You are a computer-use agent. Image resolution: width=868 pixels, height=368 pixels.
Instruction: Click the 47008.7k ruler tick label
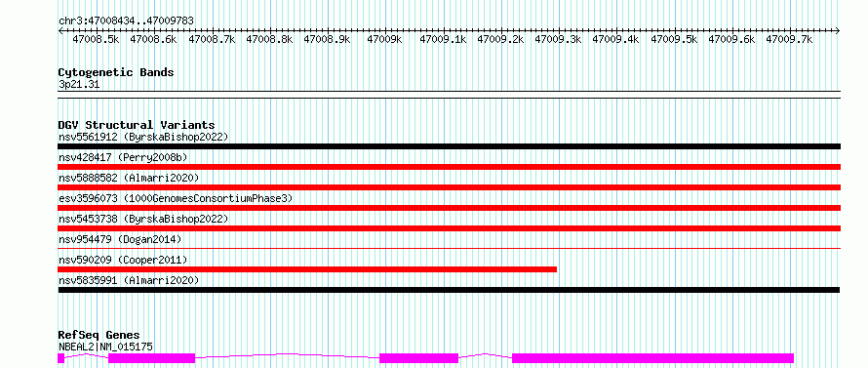coord(212,39)
